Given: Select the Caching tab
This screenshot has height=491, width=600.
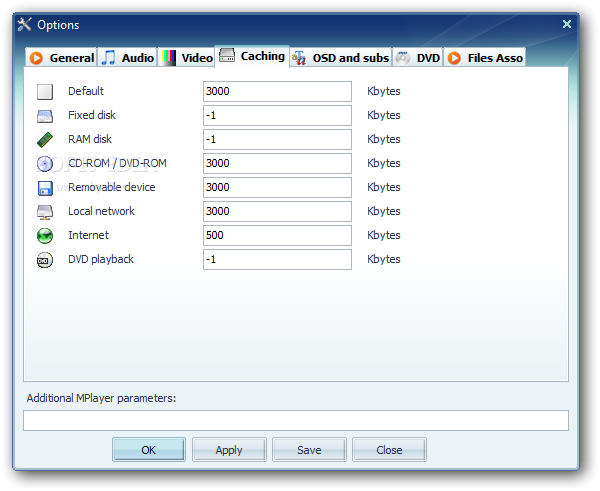Looking at the screenshot, I should point(252,56).
